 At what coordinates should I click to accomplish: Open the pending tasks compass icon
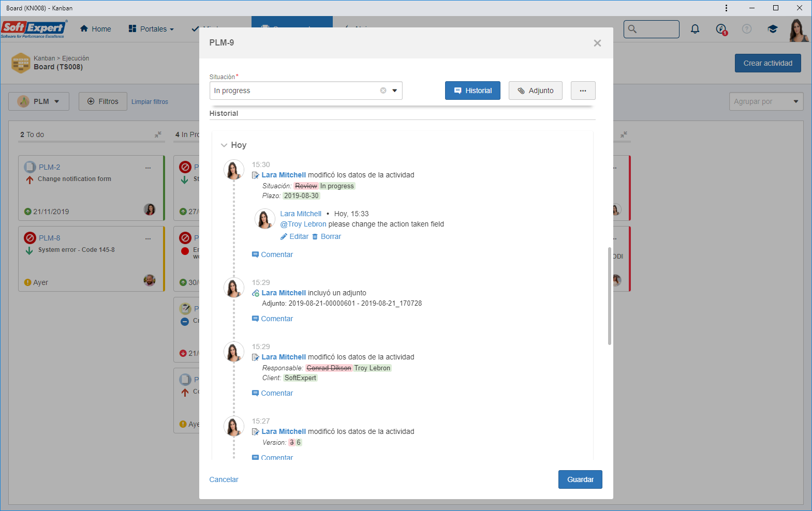pyautogui.click(x=721, y=29)
